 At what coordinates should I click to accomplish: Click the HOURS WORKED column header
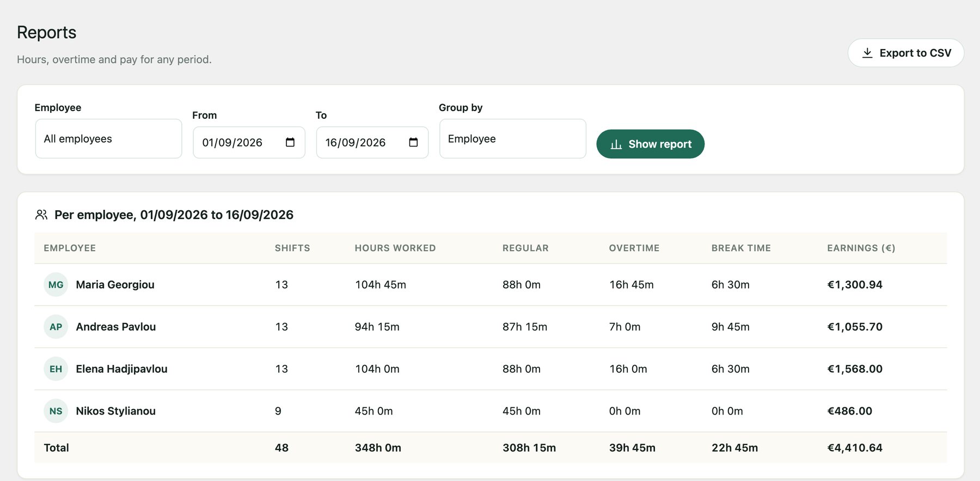click(395, 248)
